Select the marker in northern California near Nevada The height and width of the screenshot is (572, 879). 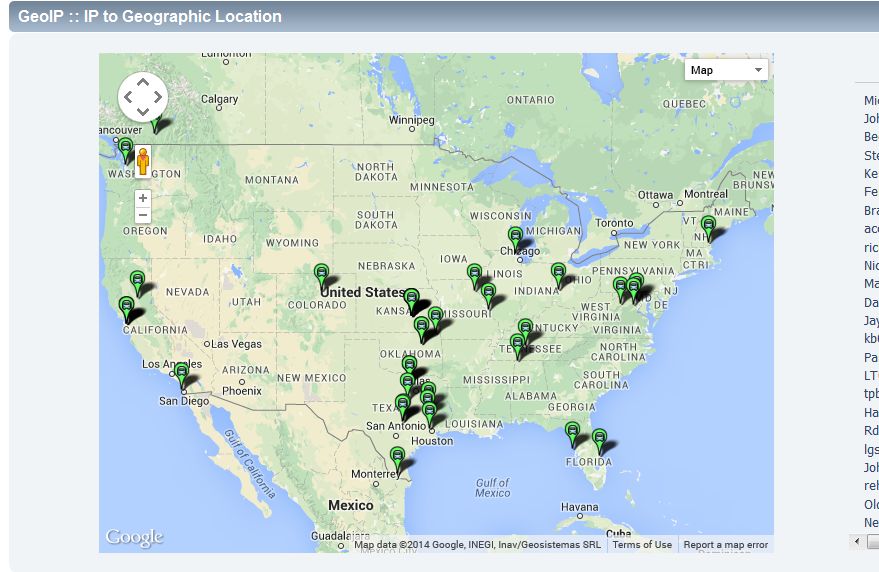point(137,281)
